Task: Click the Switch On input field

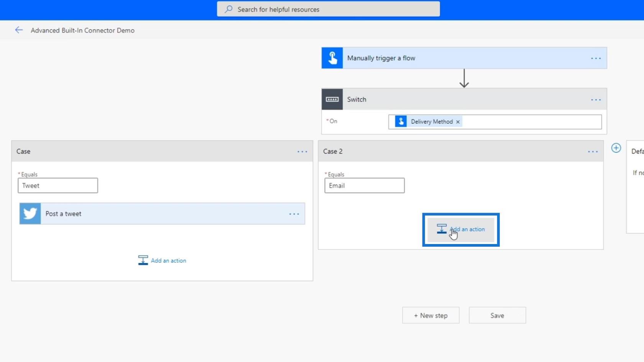Action: tap(495, 122)
